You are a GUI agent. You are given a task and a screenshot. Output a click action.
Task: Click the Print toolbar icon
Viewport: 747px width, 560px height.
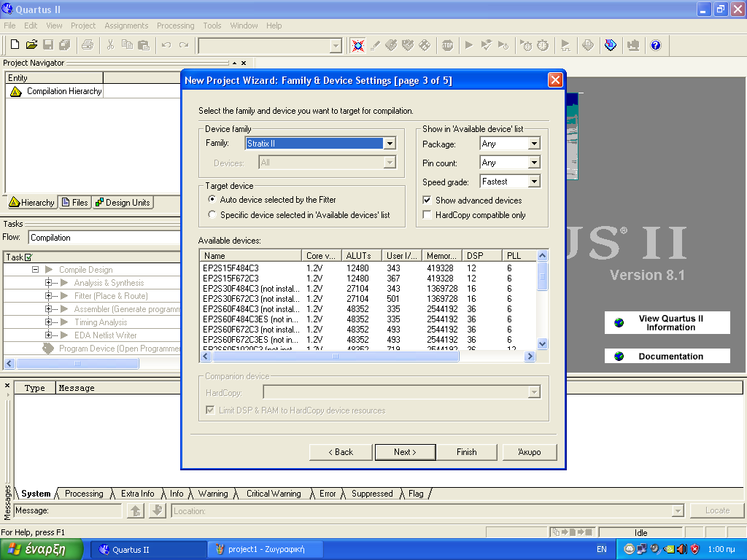[88, 44]
